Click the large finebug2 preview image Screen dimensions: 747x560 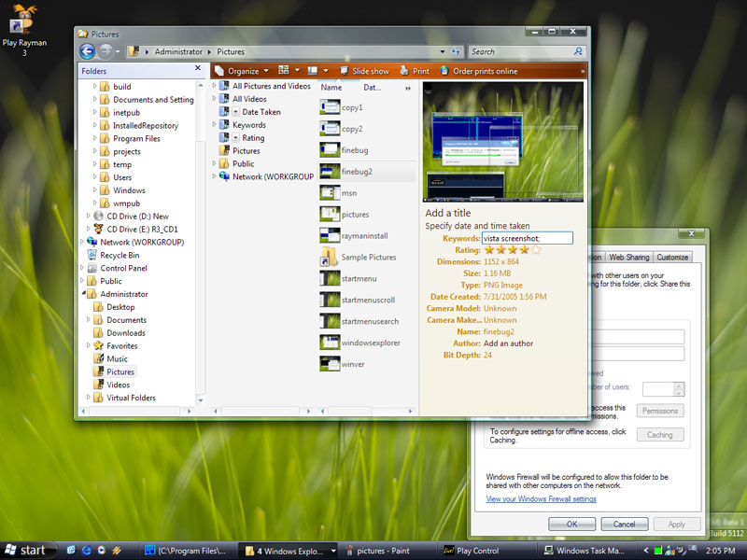(503, 143)
